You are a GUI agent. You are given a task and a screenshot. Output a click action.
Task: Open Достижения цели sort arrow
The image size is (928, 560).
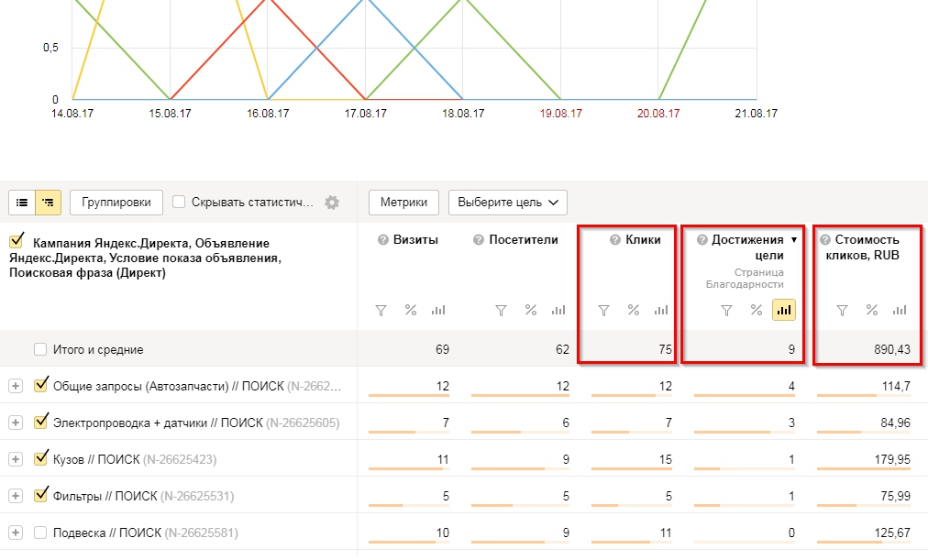[x=794, y=240]
